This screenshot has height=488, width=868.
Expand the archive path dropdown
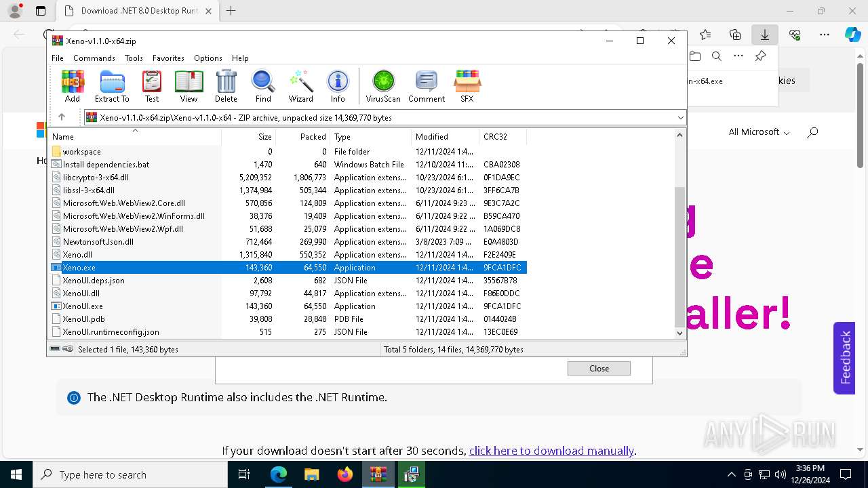coord(680,117)
